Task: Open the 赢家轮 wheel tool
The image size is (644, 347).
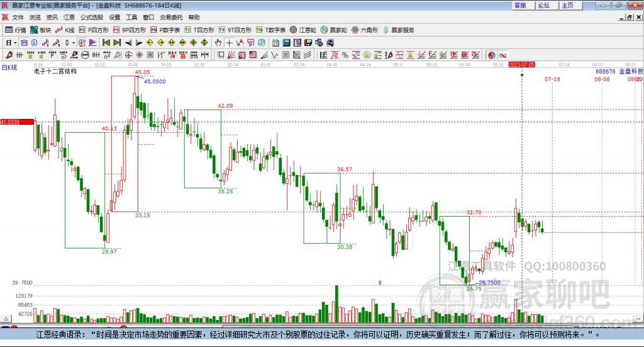Action: 334,30
